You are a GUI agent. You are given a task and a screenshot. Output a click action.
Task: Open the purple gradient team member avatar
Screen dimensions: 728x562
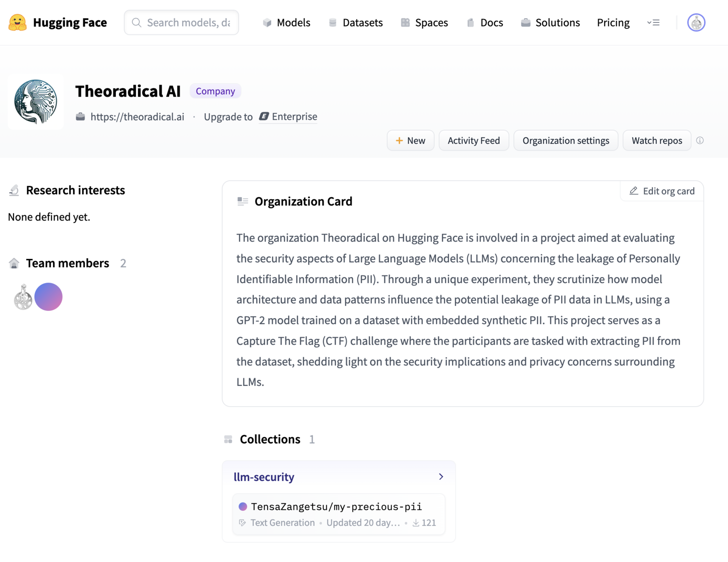click(48, 297)
